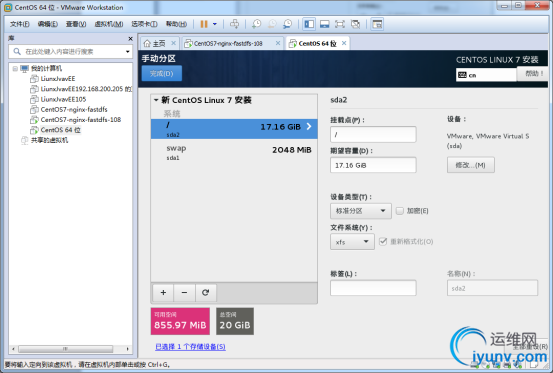
Task: Click the 总空间 20 GiB box
Action: point(235,321)
